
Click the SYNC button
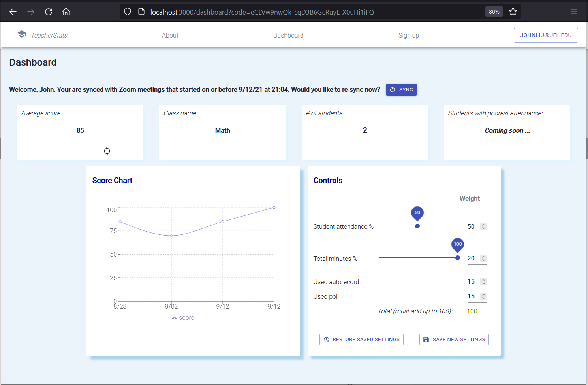(401, 90)
